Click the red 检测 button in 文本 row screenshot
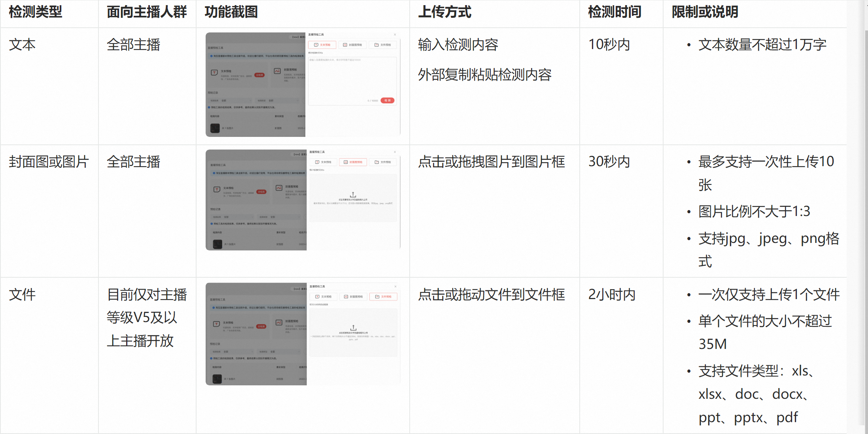This screenshot has height=434, width=868. 388,100
